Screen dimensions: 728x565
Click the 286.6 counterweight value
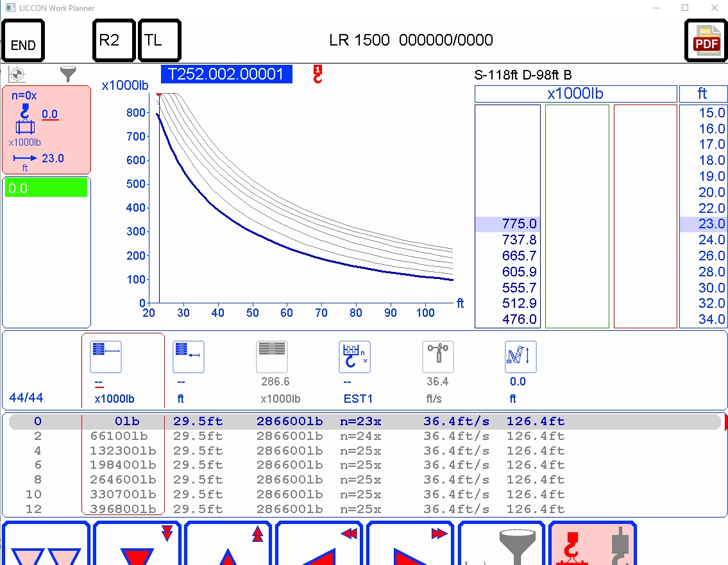pyautogui.click(x=275, y=382)
